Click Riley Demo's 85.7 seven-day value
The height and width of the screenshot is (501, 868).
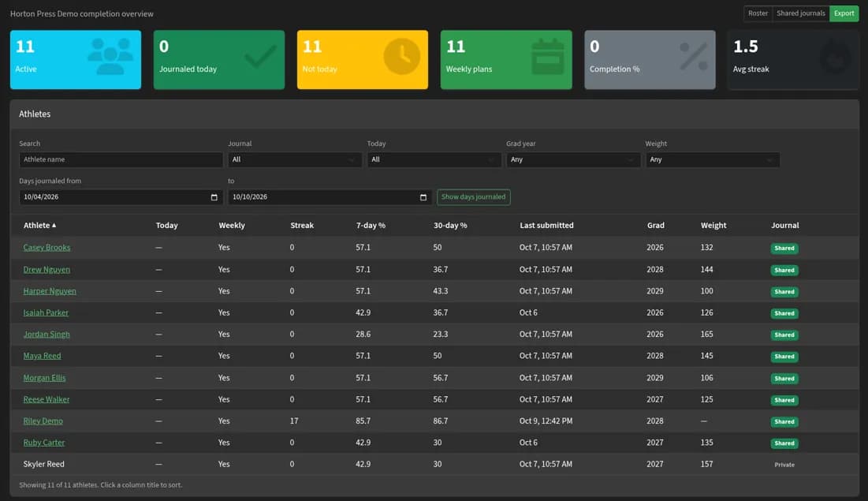(363, 421)
